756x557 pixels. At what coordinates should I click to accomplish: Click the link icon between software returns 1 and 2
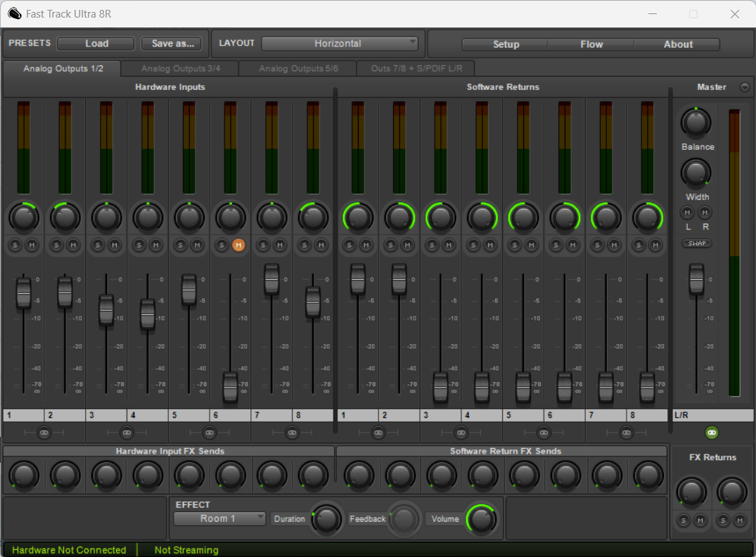[378, 433]
